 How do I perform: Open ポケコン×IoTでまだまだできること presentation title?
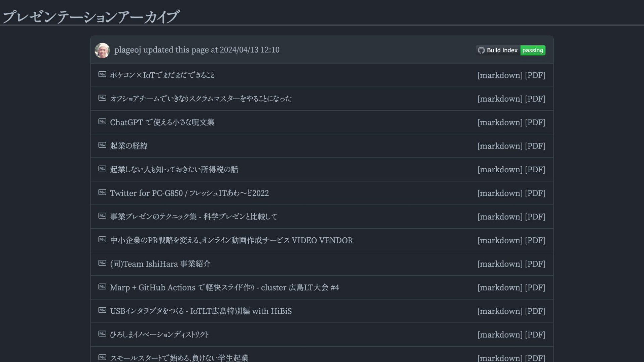click(162, 75)
